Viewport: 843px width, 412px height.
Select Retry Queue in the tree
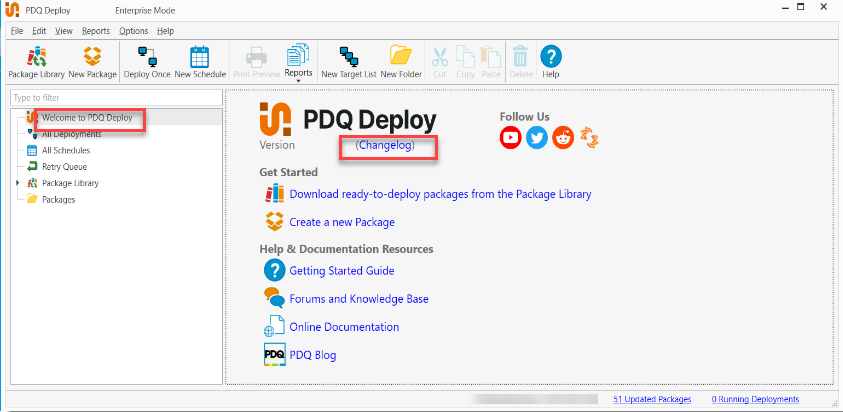[x=63, y=166]
